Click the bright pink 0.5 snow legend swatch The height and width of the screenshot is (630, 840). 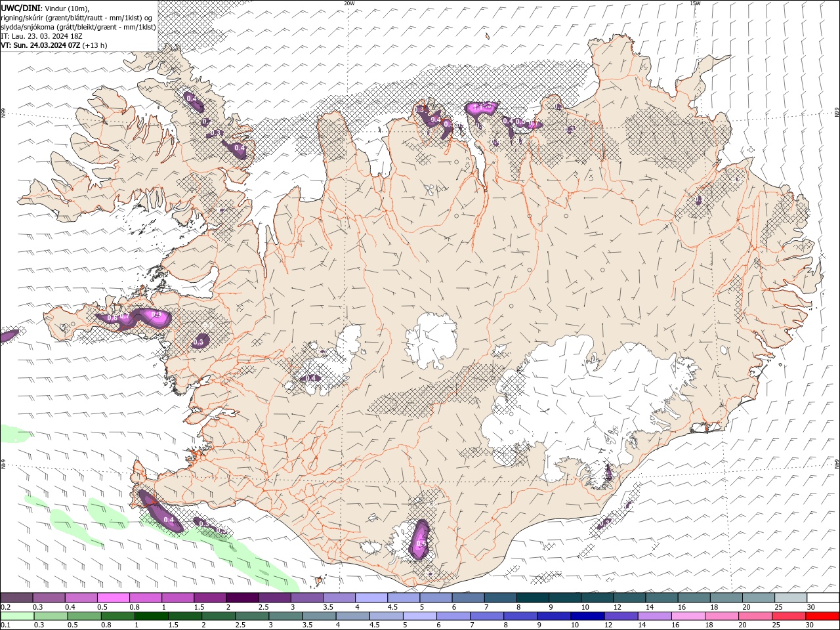coord(113,598)
